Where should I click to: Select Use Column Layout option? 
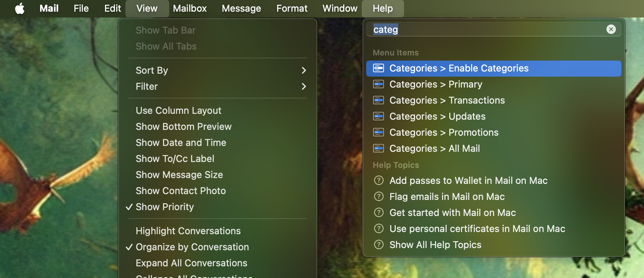click(x=178, y=111)
